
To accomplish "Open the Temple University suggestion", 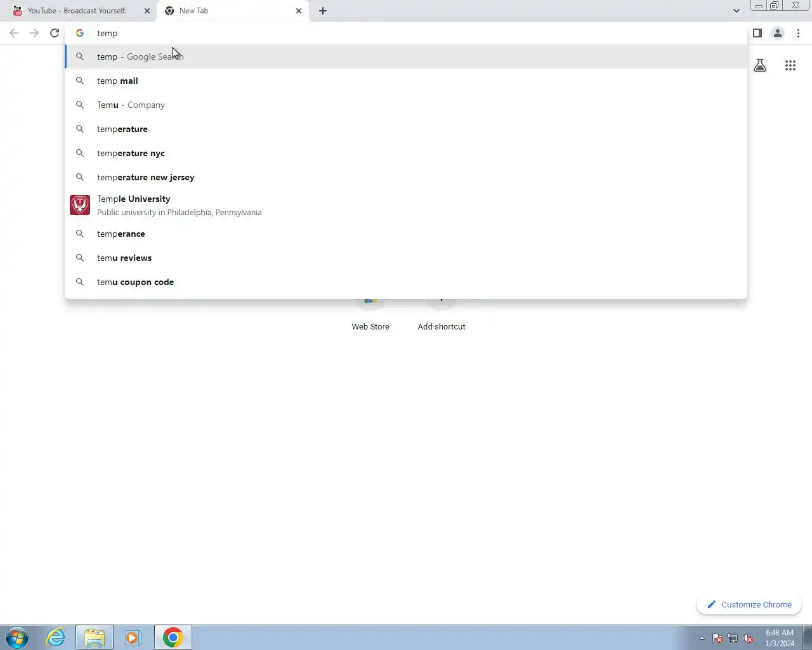I will click(x=406, y=205).
